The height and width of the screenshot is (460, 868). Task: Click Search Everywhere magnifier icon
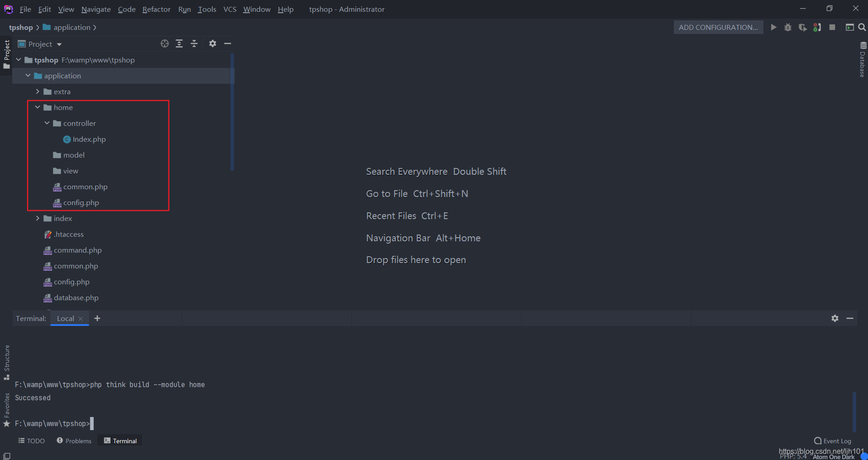862,27
